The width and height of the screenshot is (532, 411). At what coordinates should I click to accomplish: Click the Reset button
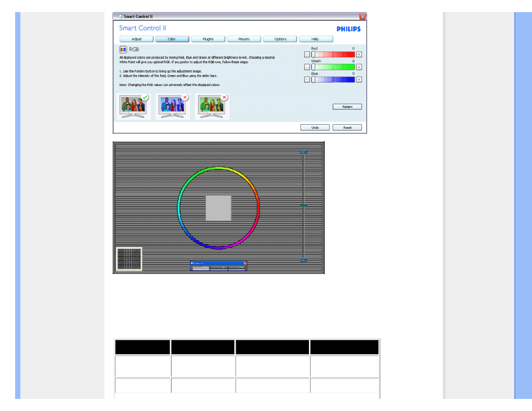tap(347, 128)
